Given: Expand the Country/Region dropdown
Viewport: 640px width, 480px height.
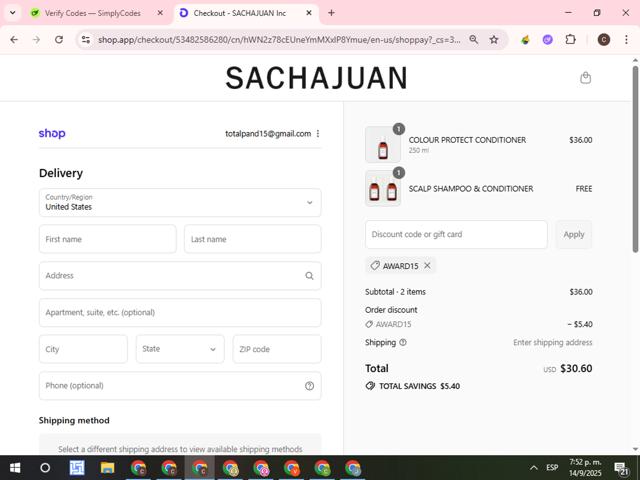Looking at the screenshot, I should 180,202.
